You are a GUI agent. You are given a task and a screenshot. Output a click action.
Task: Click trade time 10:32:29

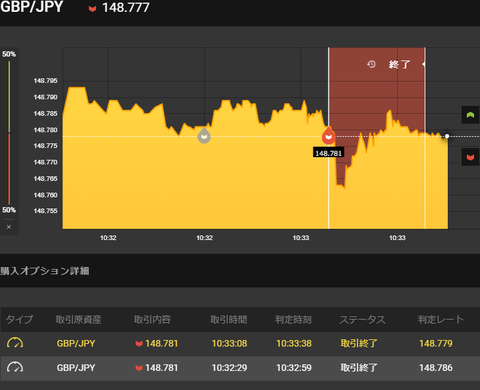pos(229,368)
